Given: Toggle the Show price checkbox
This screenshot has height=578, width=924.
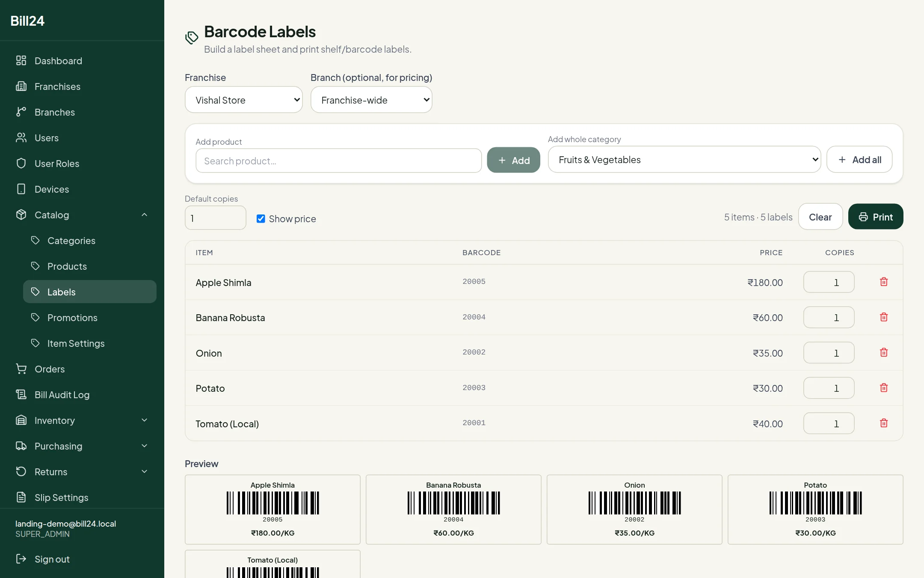Looking at the screenshot, I should pyautogui.click(x=261, y=219).
